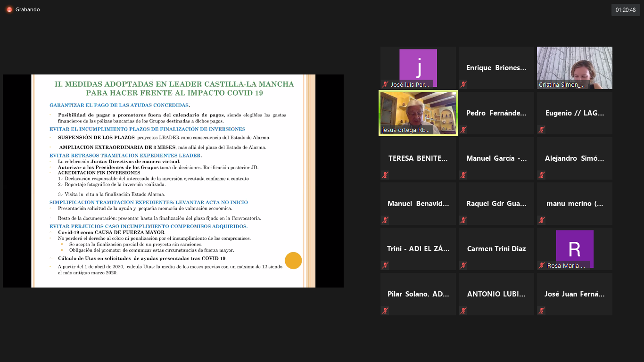
Task: Click muted mic icon on Pilar Solano tile
Action: click(385, 311)
